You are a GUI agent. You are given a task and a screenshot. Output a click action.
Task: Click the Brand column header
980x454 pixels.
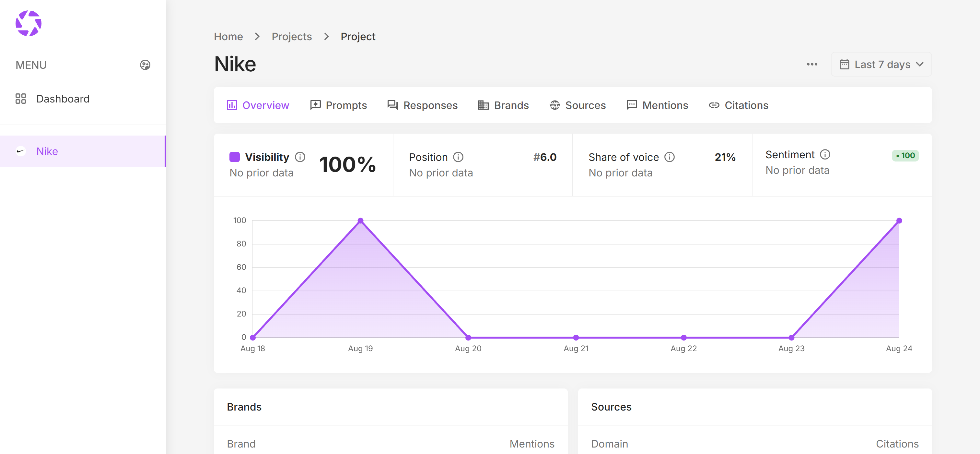[241, 444]
